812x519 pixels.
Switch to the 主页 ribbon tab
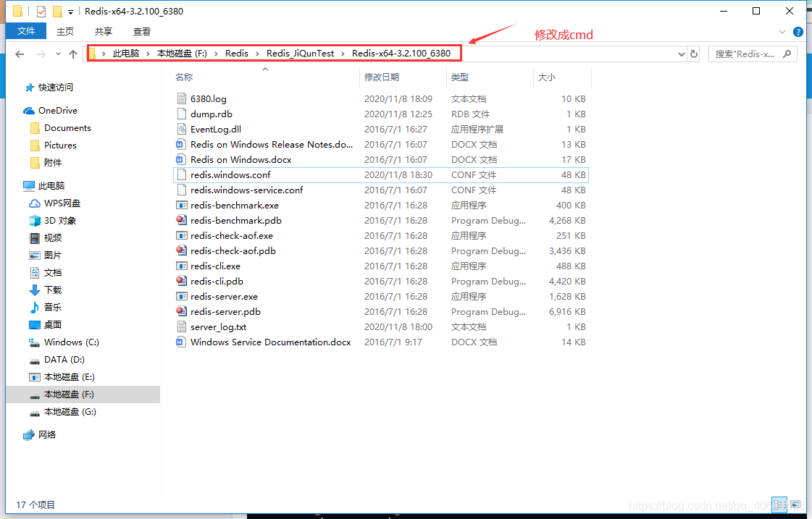click(65, 32)
